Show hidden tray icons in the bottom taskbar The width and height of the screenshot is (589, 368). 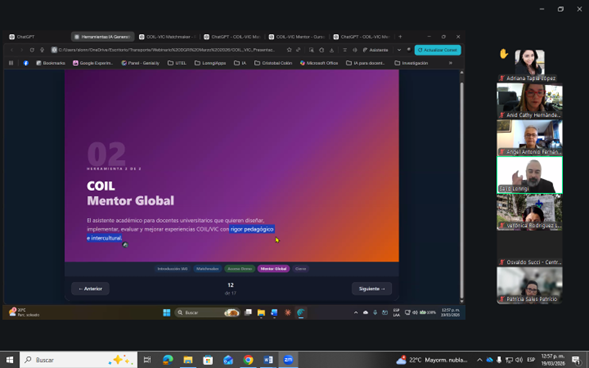point(479,360)
